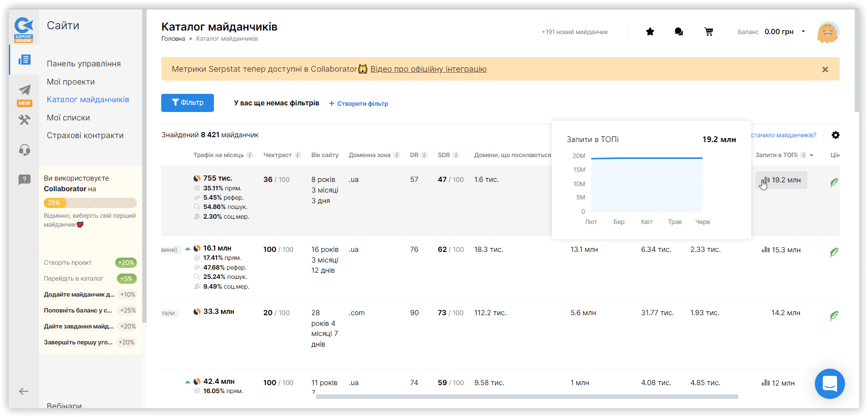Open the live chat widget bubble
This screenshot has width=868, height=417.
click(830, 384)
